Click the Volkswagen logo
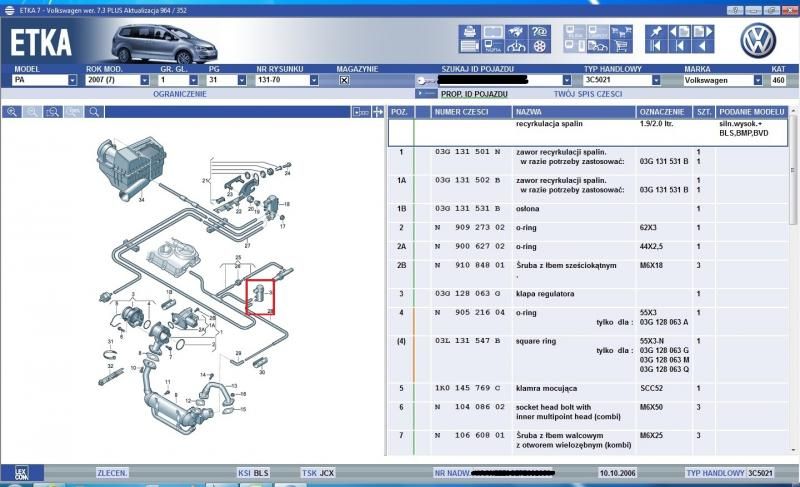The image size is (800, 487). coord(758,40)
